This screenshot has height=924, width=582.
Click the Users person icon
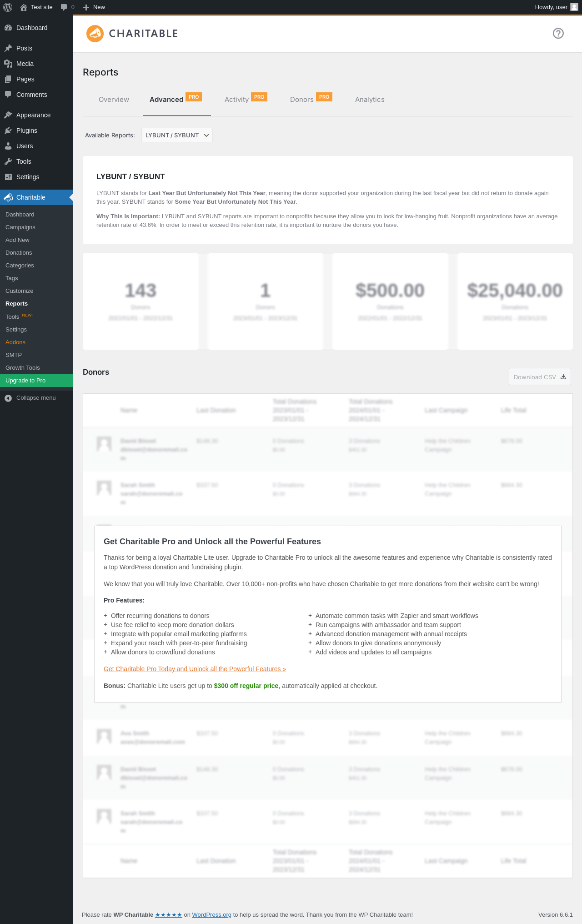(8, 146)
